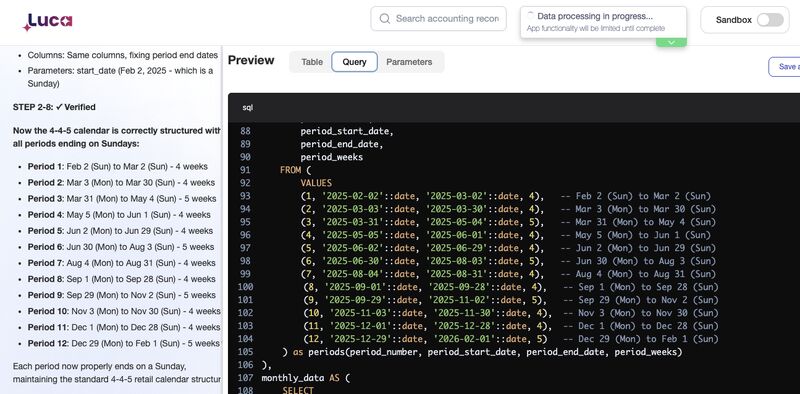Toggle the Sandbox switch on

click(770, 20)
